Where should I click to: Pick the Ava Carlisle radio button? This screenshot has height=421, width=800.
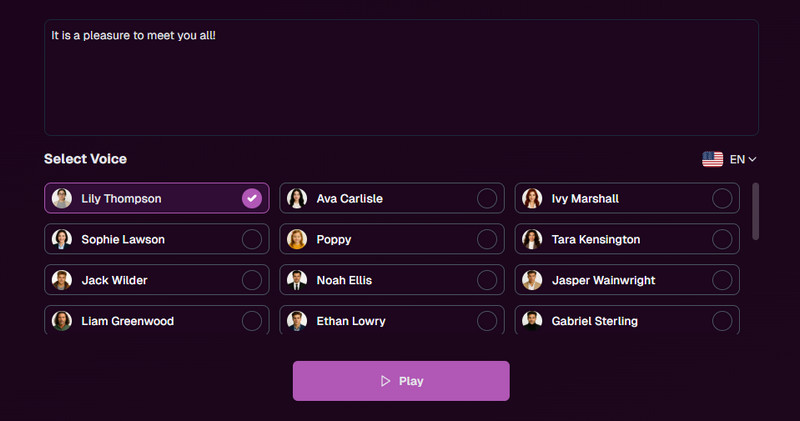[487, 199]
